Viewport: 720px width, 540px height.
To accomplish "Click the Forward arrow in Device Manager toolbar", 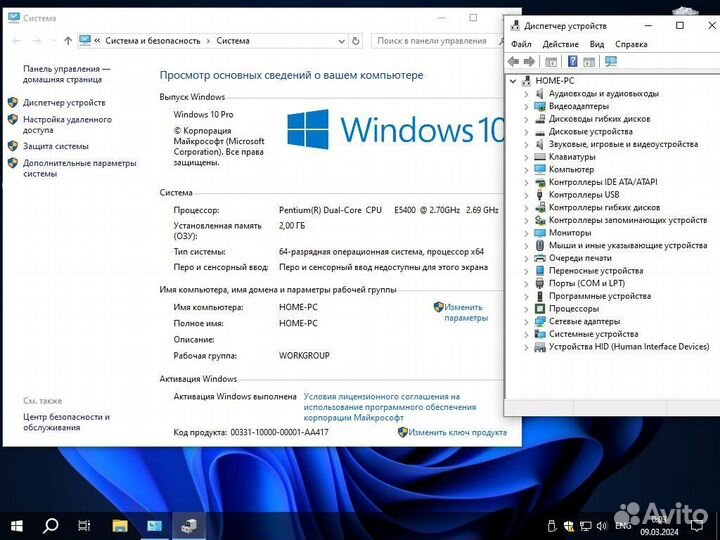I will coord(529,61).
